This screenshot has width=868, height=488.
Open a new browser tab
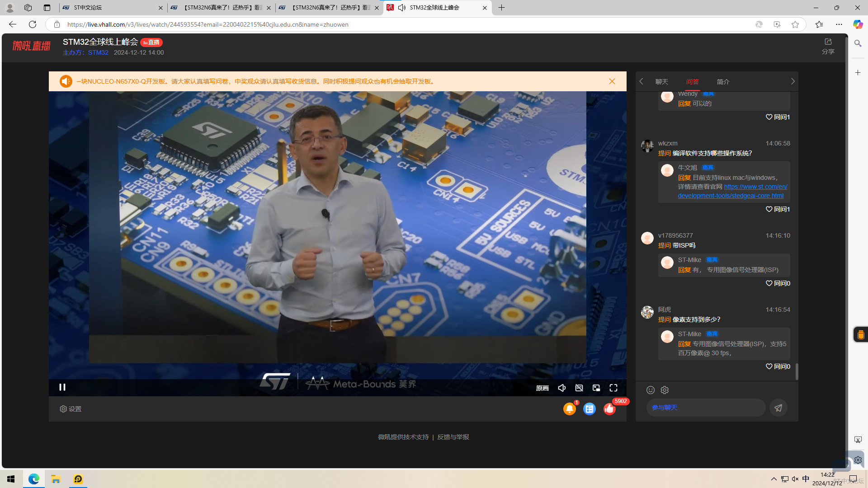[x=502, y=8]
